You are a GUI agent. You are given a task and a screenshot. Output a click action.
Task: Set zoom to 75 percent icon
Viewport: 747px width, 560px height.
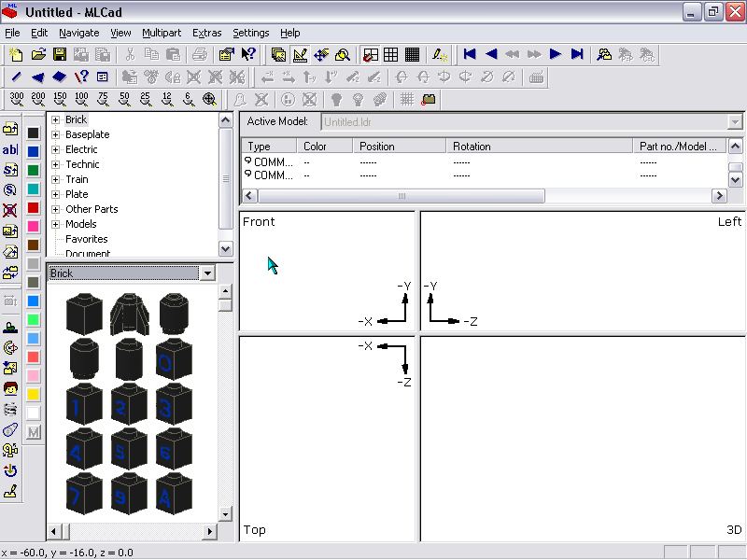click(x=103, y=99)
